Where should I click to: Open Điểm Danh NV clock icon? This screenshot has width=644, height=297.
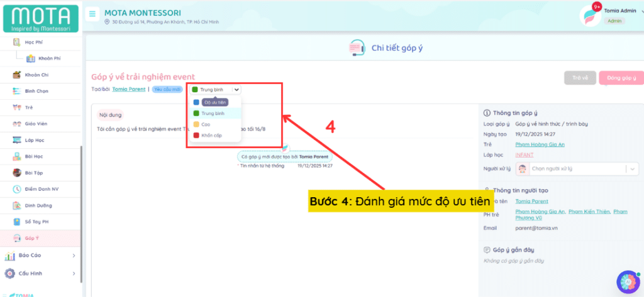pyautogui.click(x=17, y=189)
